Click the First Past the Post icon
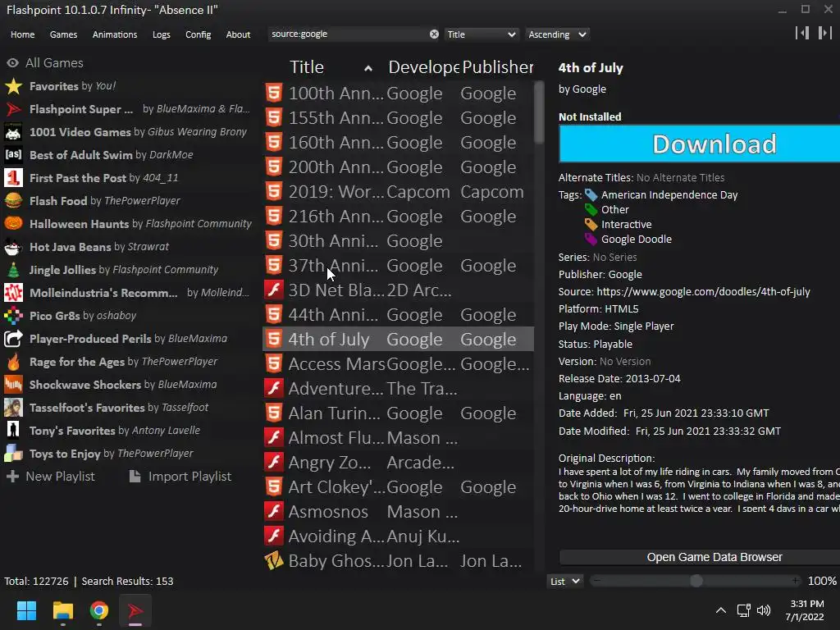Viewport: 840px width, 630px height. 13,178
